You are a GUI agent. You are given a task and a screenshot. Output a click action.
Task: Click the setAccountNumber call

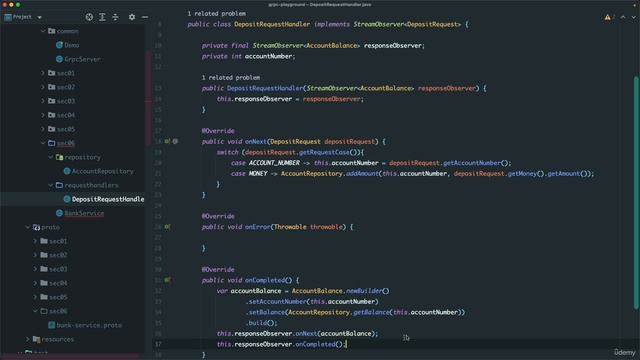tap(278, 302)
